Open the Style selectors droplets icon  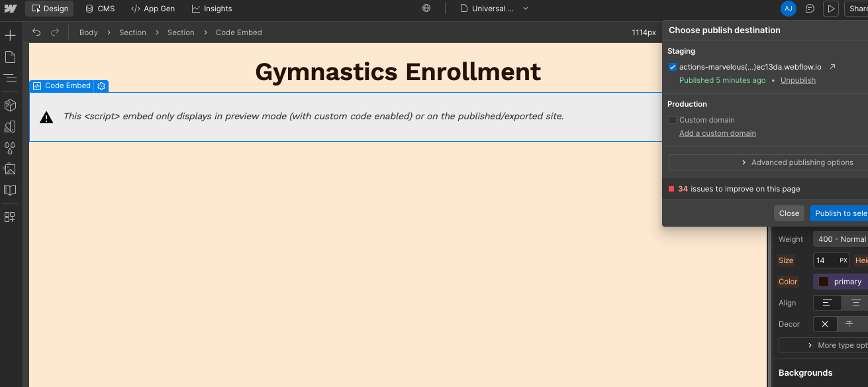pyautogui.click(x=10, y=147)
